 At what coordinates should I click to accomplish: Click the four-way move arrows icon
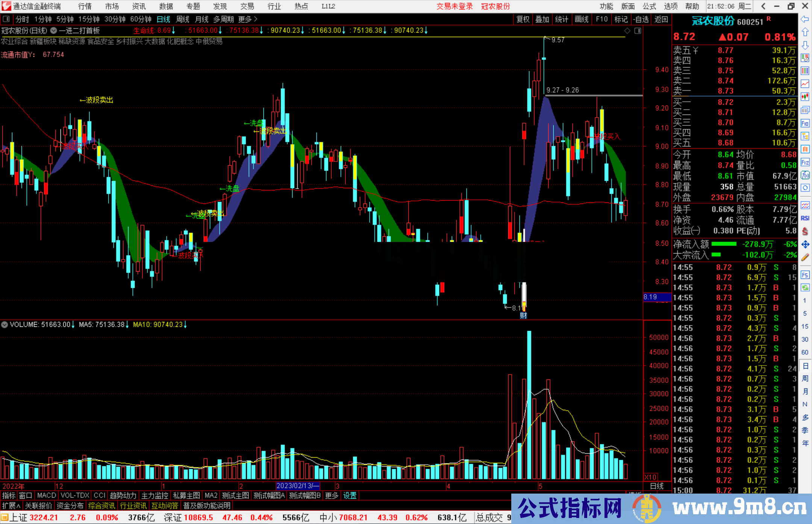(805, 245)
